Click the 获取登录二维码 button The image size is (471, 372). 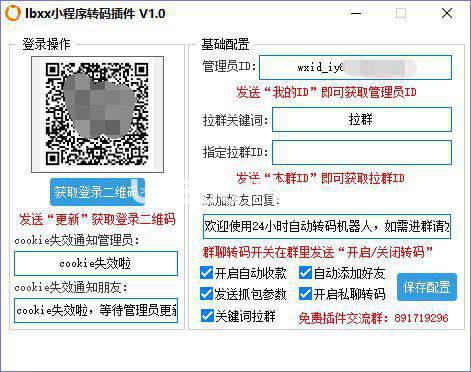[98, 192]
